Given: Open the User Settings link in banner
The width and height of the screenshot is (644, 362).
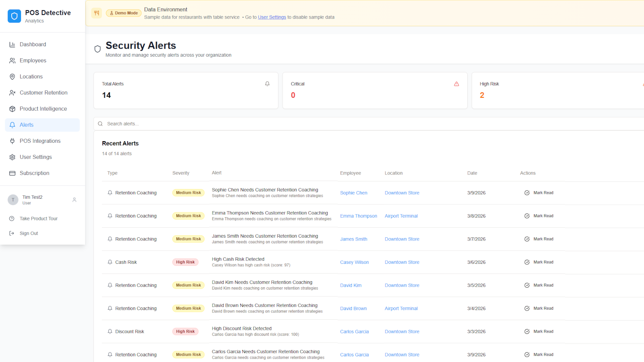Looking at the screenshot, I should point(272,17).
